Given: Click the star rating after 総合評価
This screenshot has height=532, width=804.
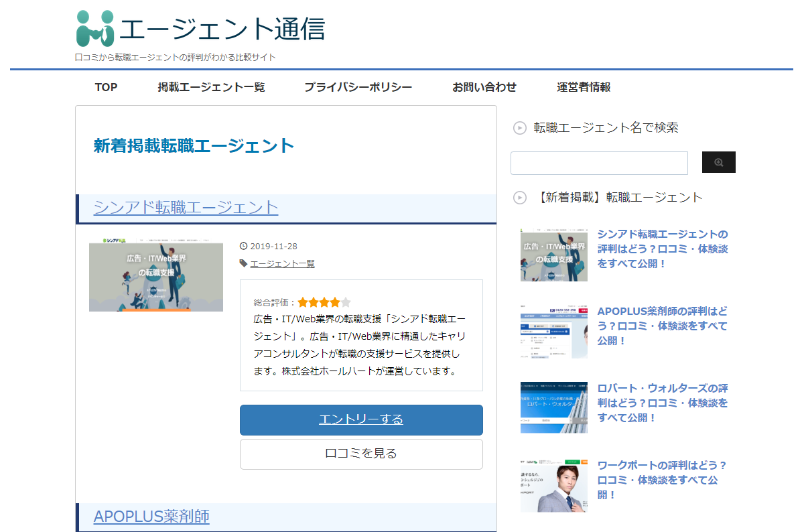Looking at the screenshot, I should (324, 302).
